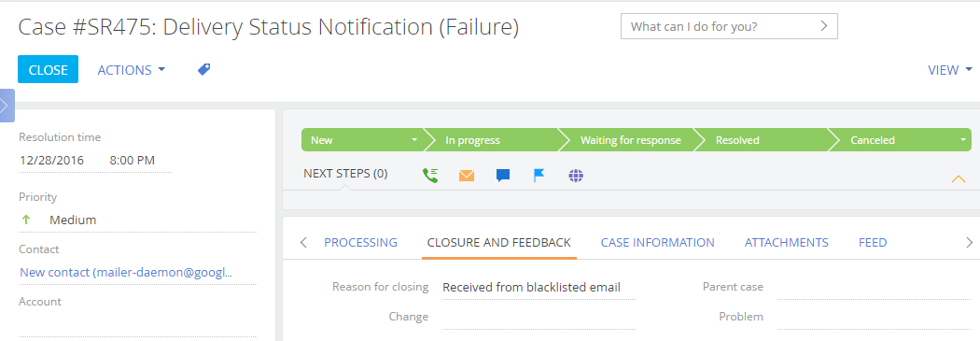Open the left side panel handle
Image resolution: width=980 pixels, height=341 pixels.
tap(7, 106)
